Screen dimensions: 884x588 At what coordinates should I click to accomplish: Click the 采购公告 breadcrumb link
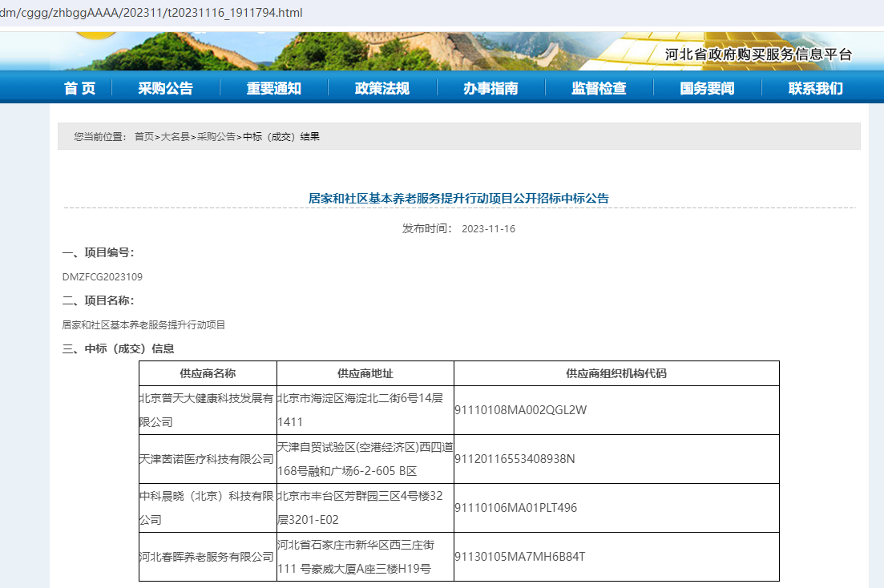coord(216,136)
